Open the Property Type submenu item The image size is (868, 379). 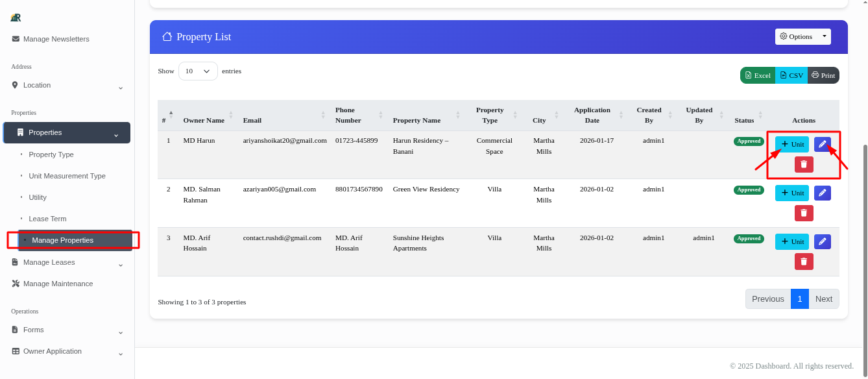tap(51, 154)
